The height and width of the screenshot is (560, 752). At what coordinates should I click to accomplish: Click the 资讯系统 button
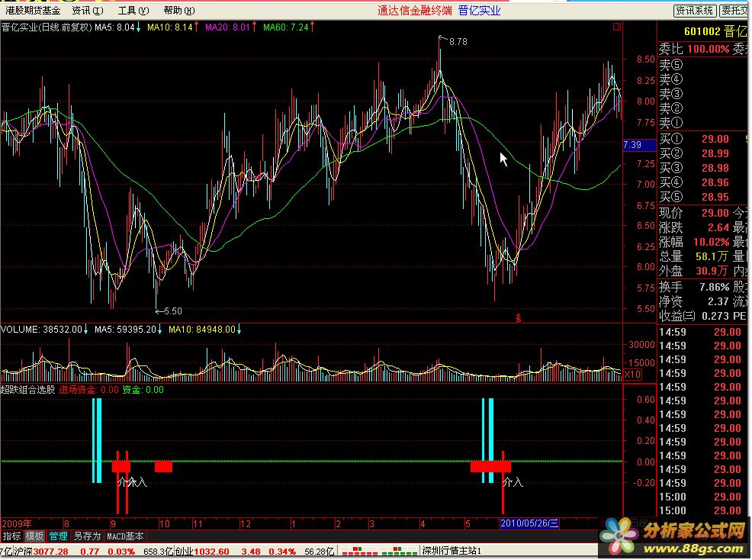pos(695,11)
